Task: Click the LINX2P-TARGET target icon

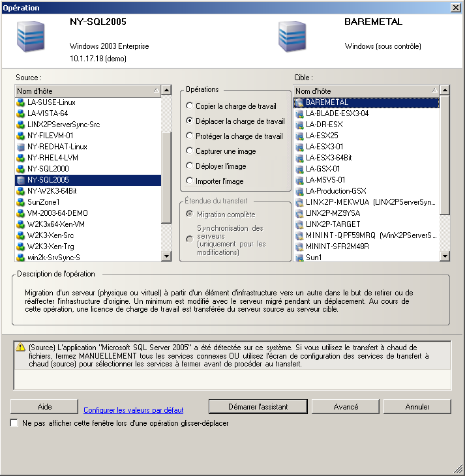Action: click(x=299, y=225)
